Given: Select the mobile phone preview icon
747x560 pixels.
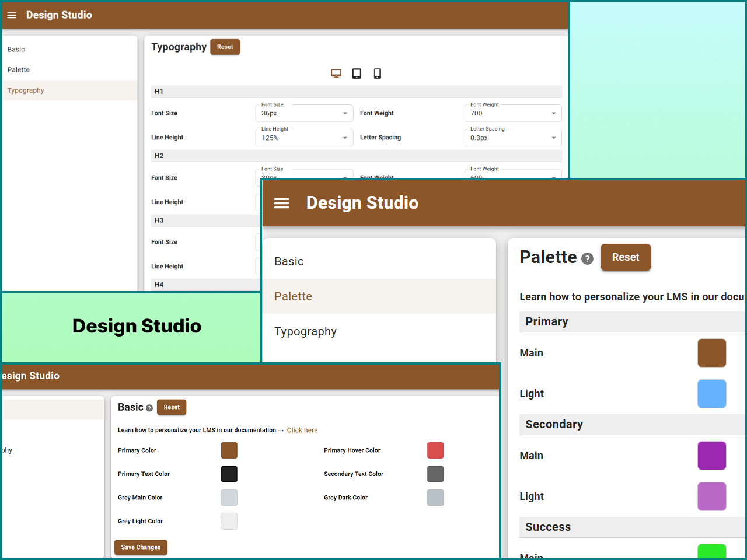Looking at the screenshot, I should [377, 73].
